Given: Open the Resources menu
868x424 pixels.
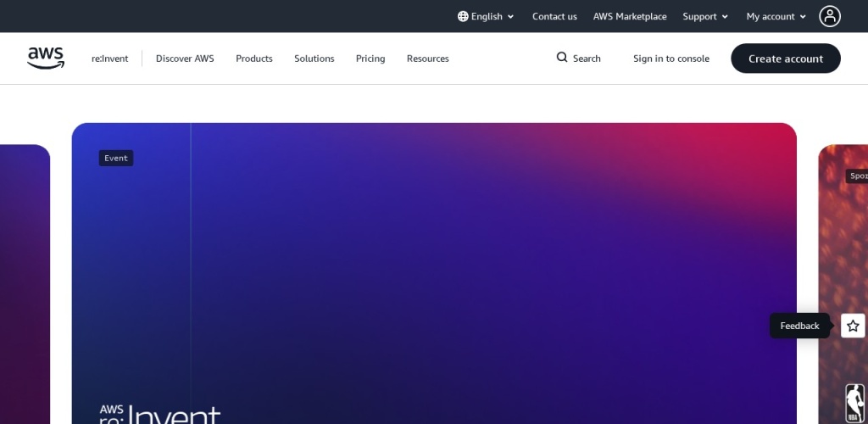Looking at the screenshot, I should pos(428,59).
